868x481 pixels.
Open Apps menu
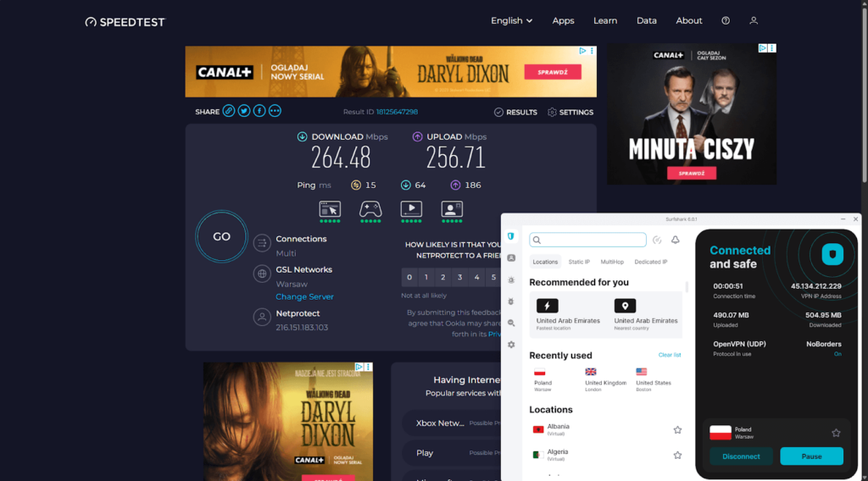point(563,20)
